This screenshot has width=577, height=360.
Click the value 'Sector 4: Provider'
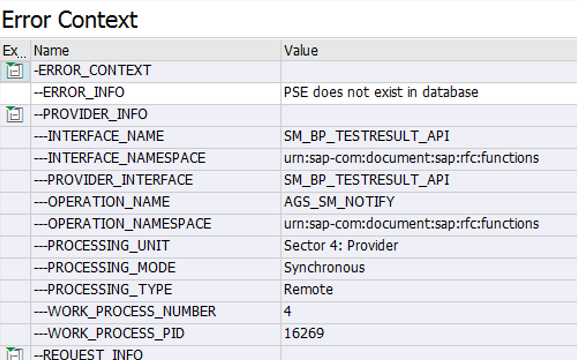point(341,246)
